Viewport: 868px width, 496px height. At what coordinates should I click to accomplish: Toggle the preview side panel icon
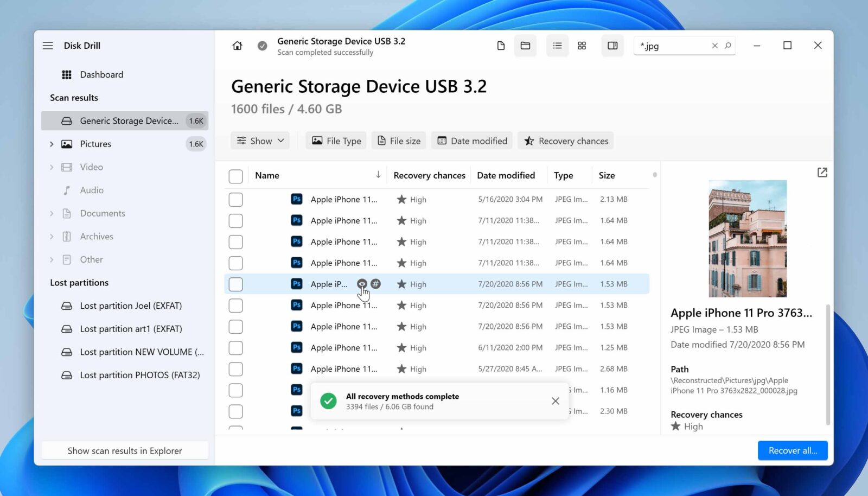pos(612,46)
